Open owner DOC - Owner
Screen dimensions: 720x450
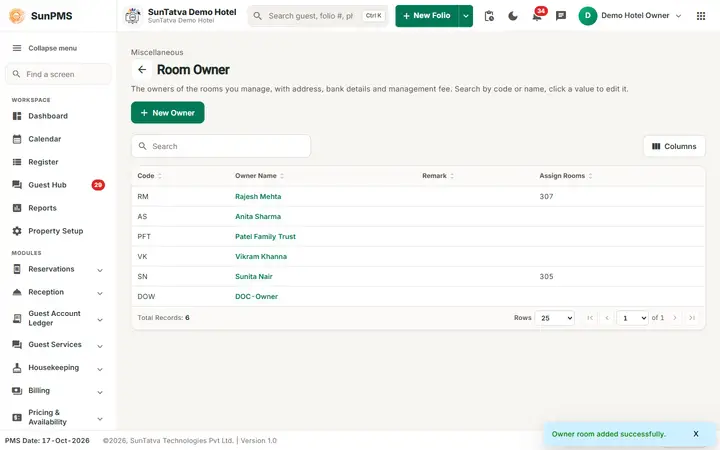click(x=257, y=297)
